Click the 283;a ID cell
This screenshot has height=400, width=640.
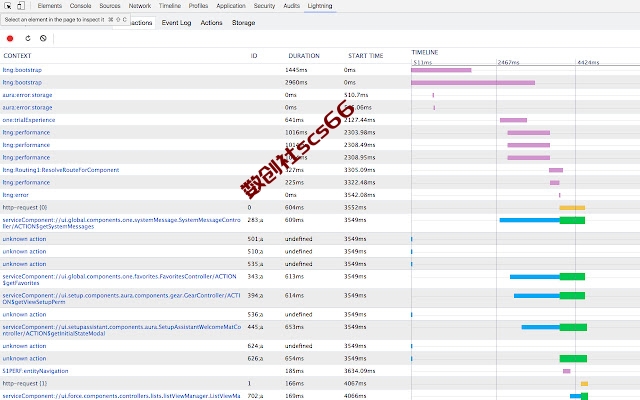[255, 220]
